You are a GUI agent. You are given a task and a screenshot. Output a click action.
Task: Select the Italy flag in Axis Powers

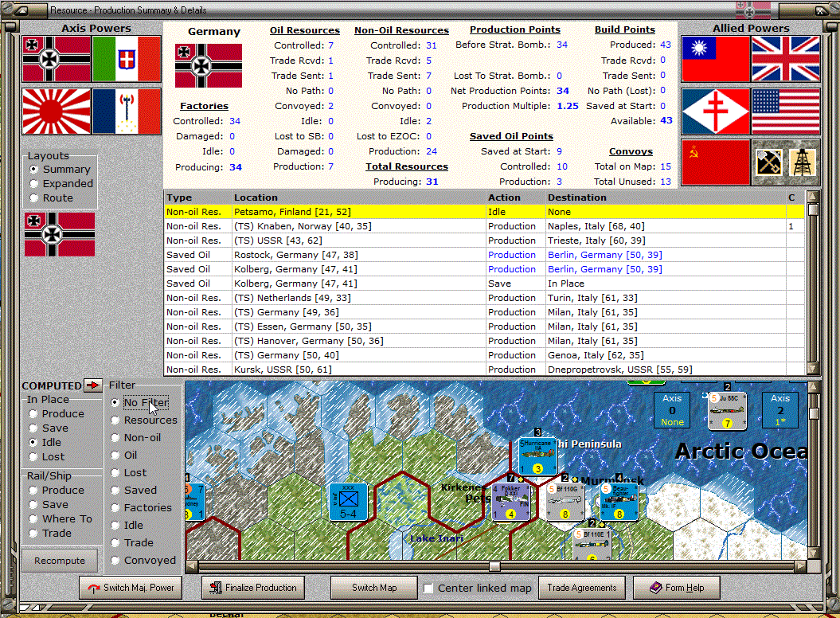(127, 59)
